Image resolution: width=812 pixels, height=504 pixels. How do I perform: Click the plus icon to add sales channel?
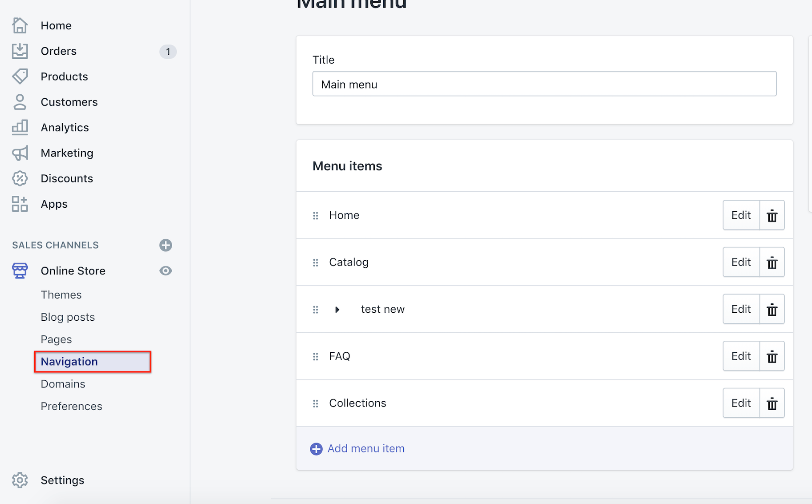(166, 245)
